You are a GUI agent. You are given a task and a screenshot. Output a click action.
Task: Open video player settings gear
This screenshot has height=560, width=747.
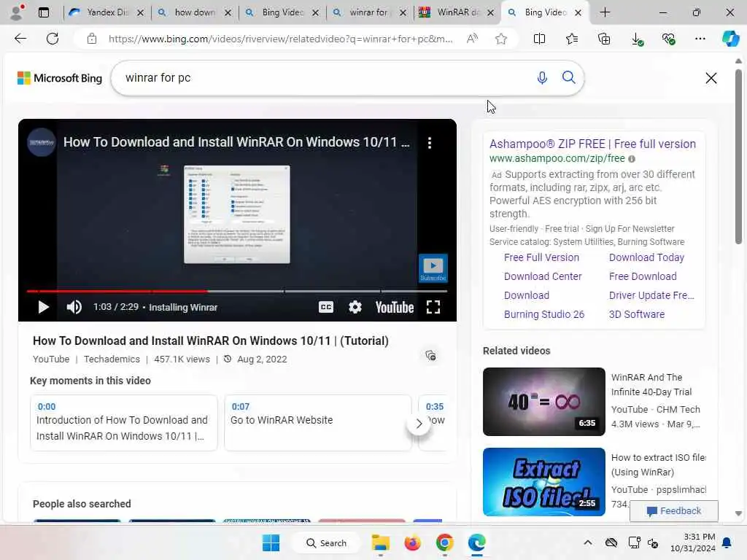355,307
